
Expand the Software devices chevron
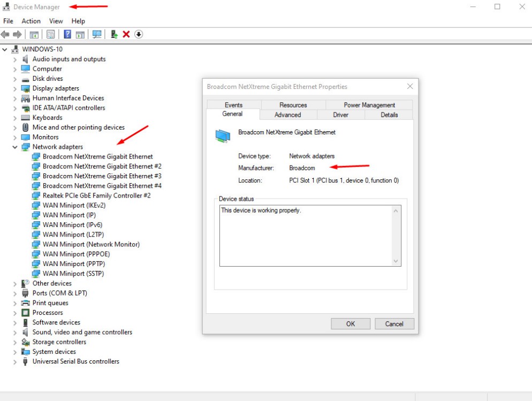coord(15,323)
